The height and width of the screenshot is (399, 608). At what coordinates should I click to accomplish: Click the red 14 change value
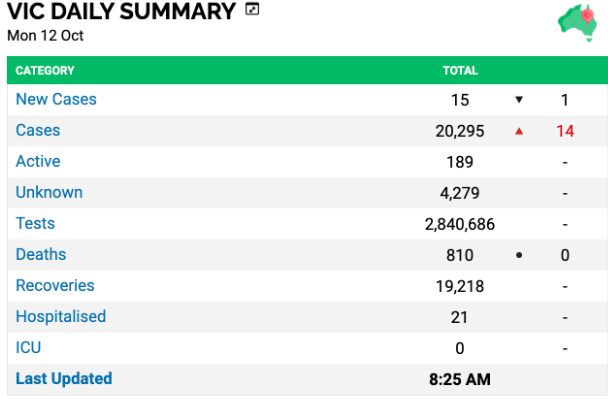point(565,131)
